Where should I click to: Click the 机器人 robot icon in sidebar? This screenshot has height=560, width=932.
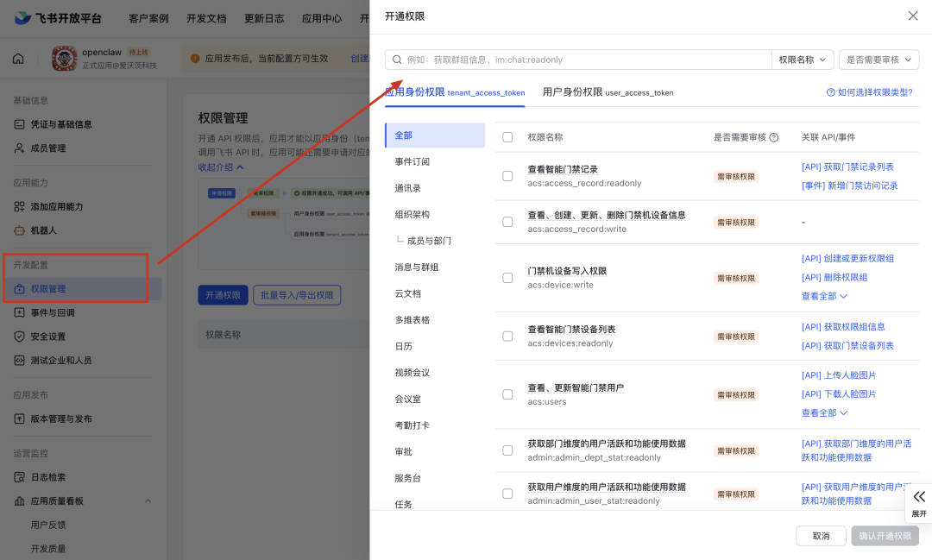point(19,230)
